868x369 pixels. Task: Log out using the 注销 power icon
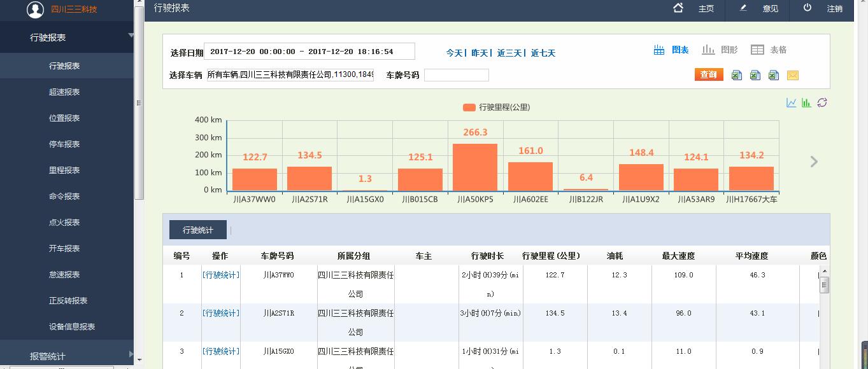tap(808, 8)
